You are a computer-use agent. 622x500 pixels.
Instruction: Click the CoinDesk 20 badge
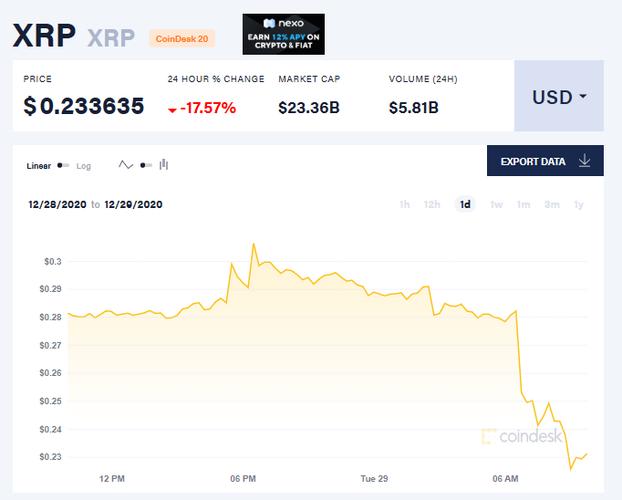[x=182, y=38]
